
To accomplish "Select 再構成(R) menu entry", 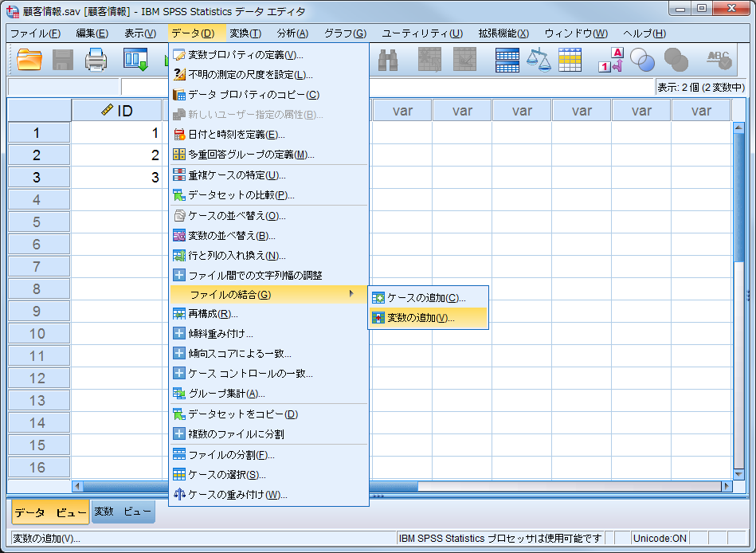I will tap(268, 314).
